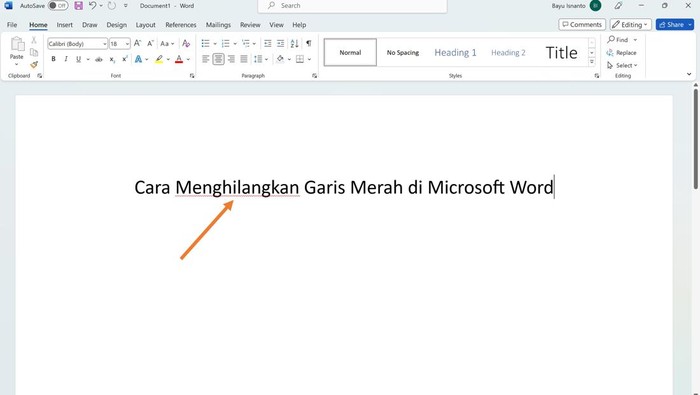The height and width of the screenshot is (395, 700).
Task: Increase paragraph indent
Action: tap(280, 43)
